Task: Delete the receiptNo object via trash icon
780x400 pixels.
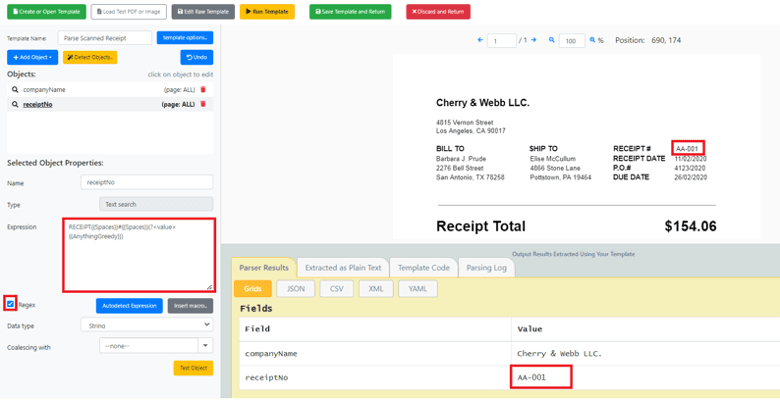Action: 203,103
